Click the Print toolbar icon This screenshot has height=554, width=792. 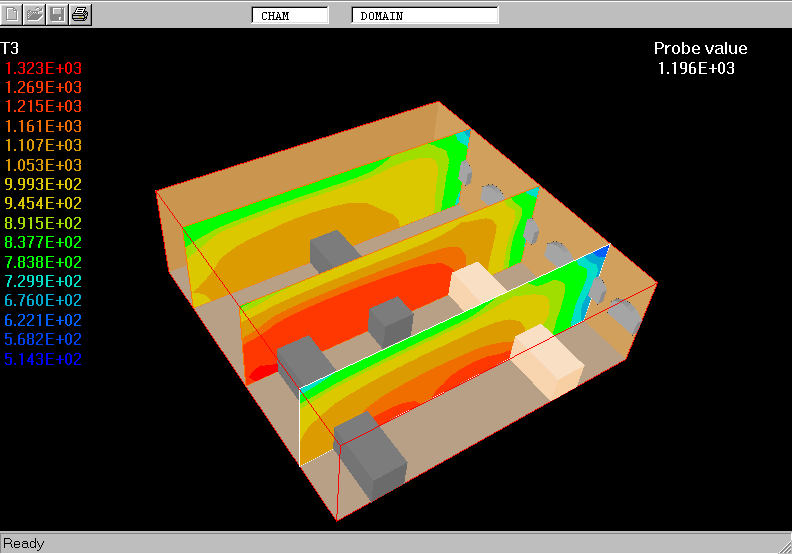(x=81, y=14)
